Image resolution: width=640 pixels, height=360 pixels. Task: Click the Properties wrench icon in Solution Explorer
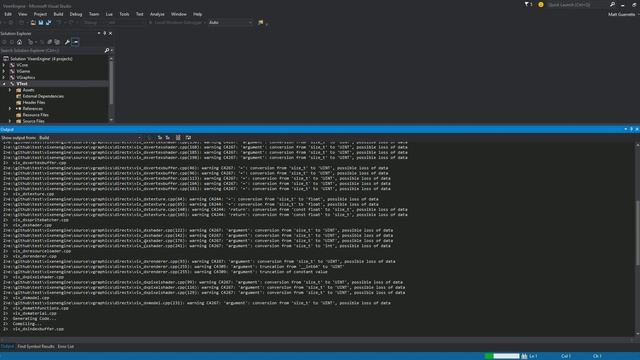tap(67, 42)
